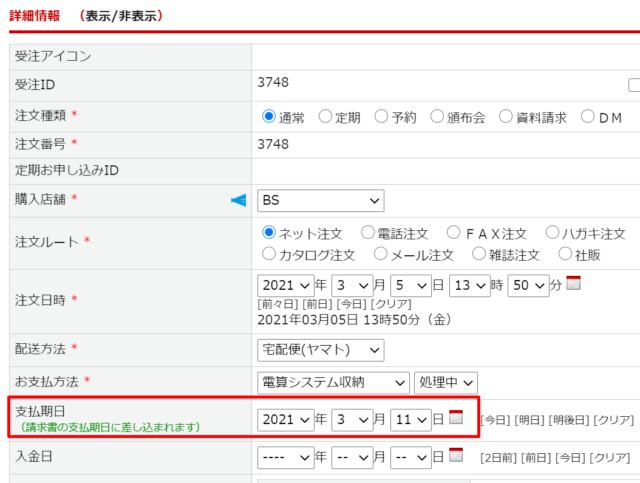Open calendar icon for 注文日時
This screenshot has height=483, width=640.
(x=573, y=283)
